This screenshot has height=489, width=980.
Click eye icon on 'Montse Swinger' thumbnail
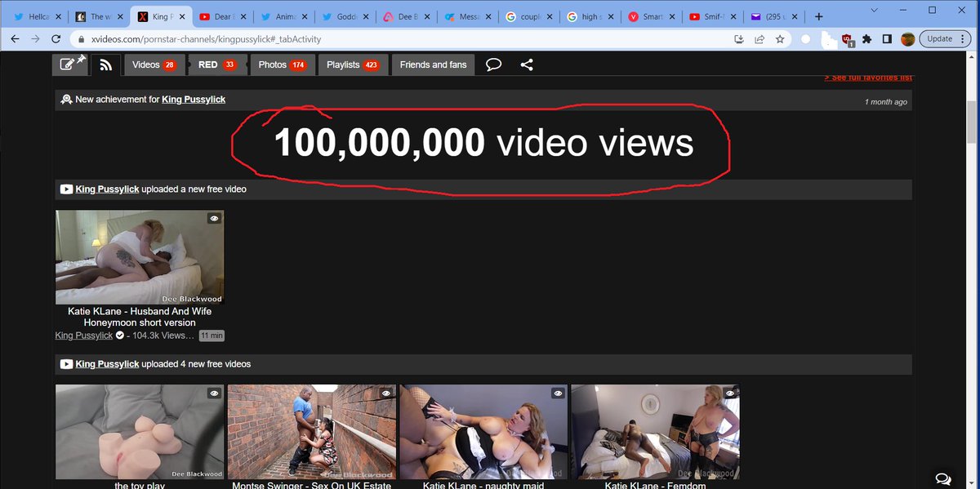coord(385,393)
